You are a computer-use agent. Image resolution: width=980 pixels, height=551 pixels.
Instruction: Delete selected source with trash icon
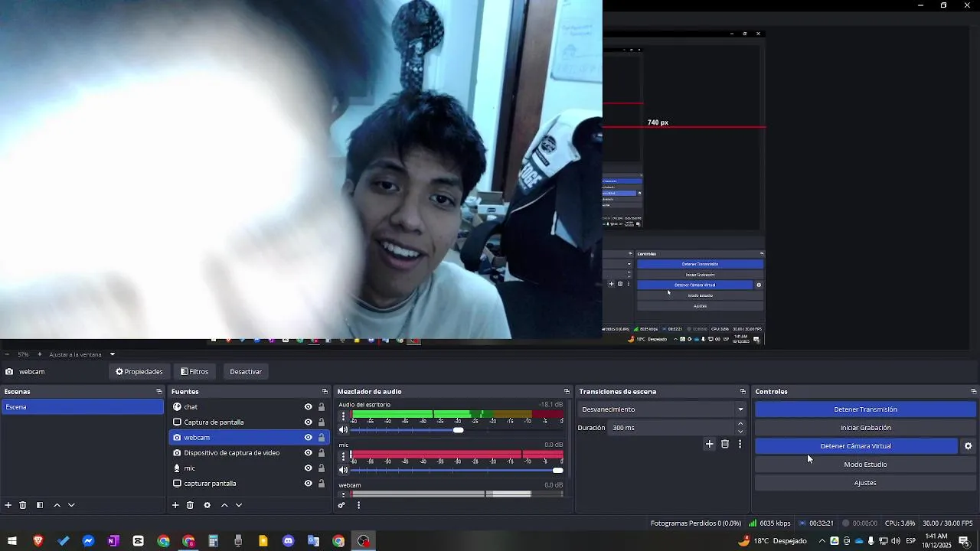click(190, 505)
